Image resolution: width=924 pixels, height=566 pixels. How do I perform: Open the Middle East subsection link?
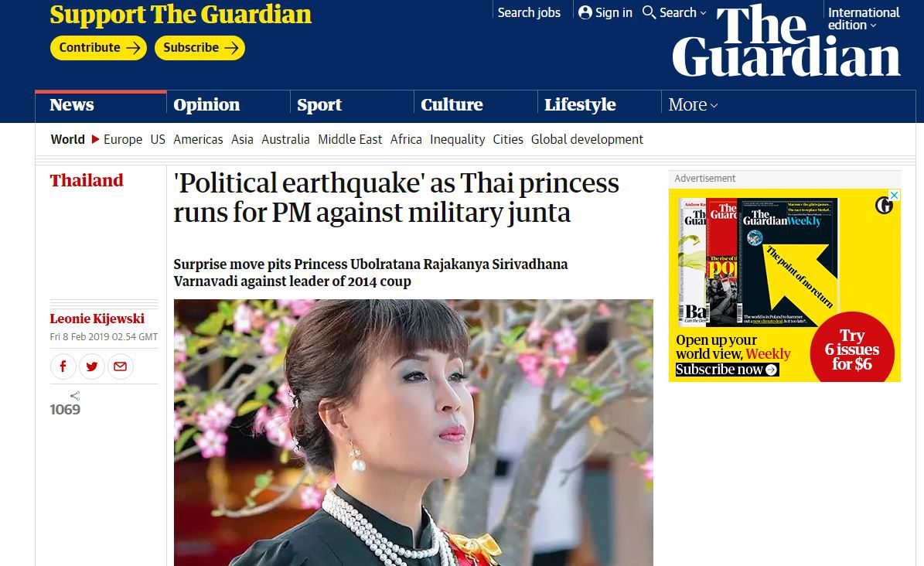tap(350, 139)
